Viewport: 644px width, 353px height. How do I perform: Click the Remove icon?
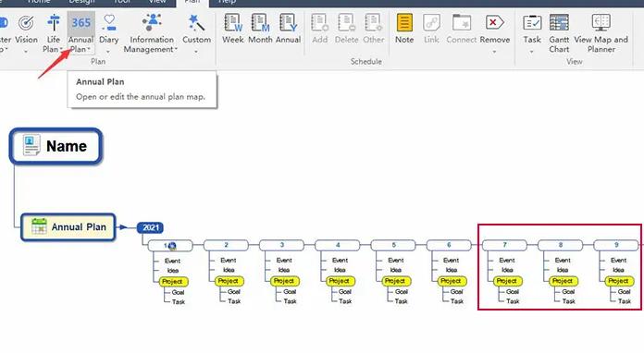tap(494, 22)
